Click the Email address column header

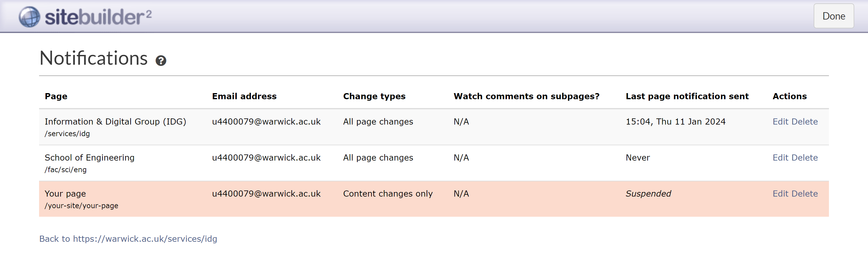[244, 96]
